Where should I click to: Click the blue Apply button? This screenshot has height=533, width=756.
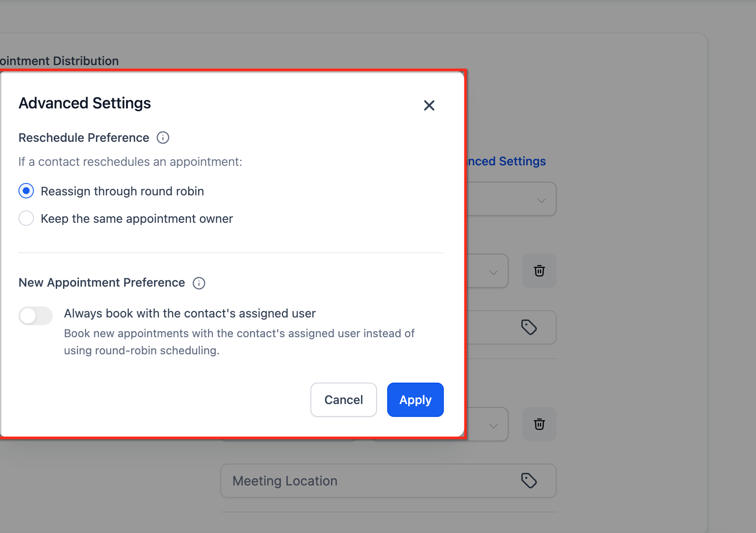pos(415,400)
